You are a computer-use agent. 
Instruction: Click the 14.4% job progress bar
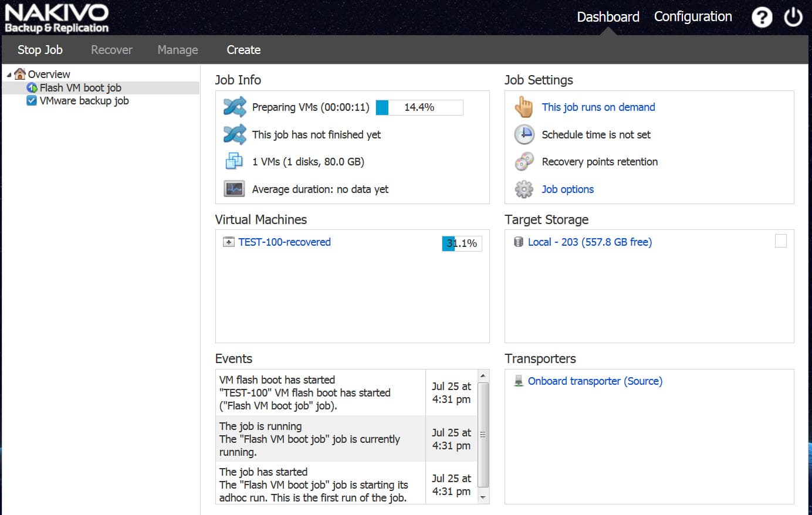[x=419, y=107]
